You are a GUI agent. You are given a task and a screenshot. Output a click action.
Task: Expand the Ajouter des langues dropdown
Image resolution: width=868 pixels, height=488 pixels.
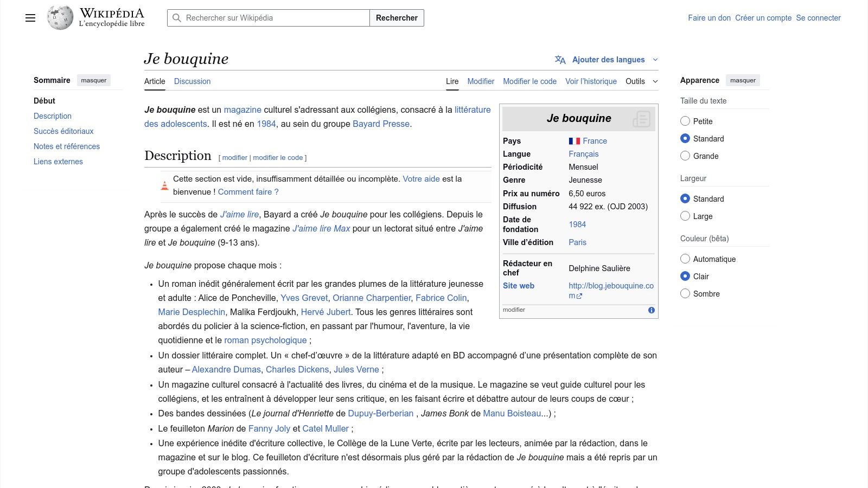(607, 60)
